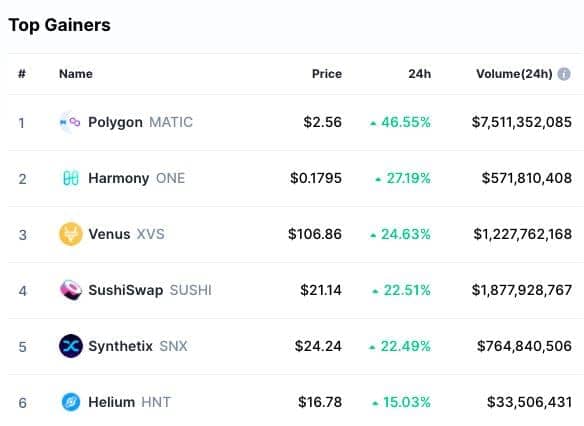
Task: Click the SushiSwap coin logo
Action: point(70,290)
